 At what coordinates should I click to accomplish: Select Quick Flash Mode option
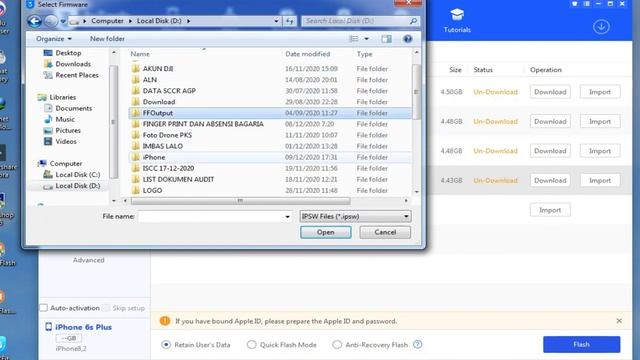tap(251, 344)
